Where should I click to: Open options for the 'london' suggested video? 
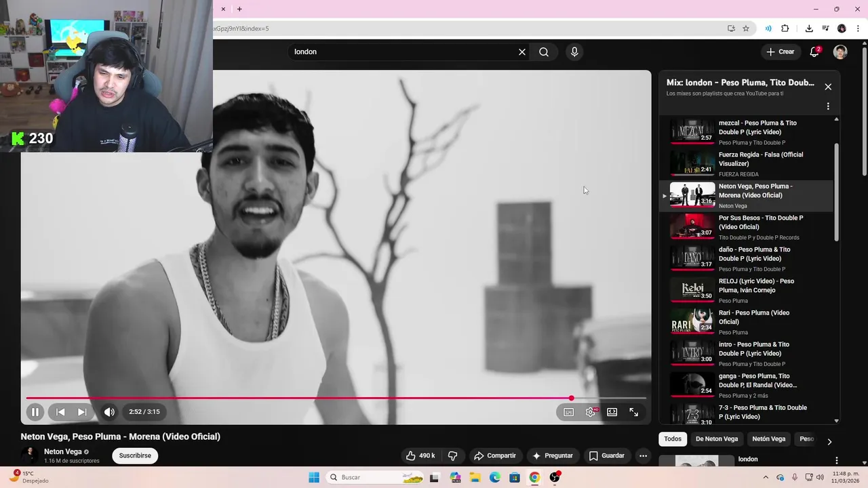836,460
